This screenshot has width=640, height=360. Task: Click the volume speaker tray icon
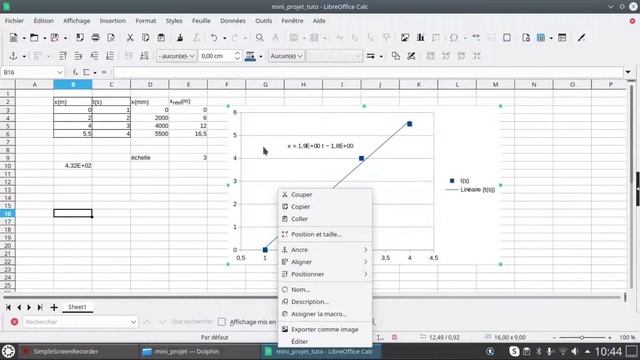coord(575,351)
